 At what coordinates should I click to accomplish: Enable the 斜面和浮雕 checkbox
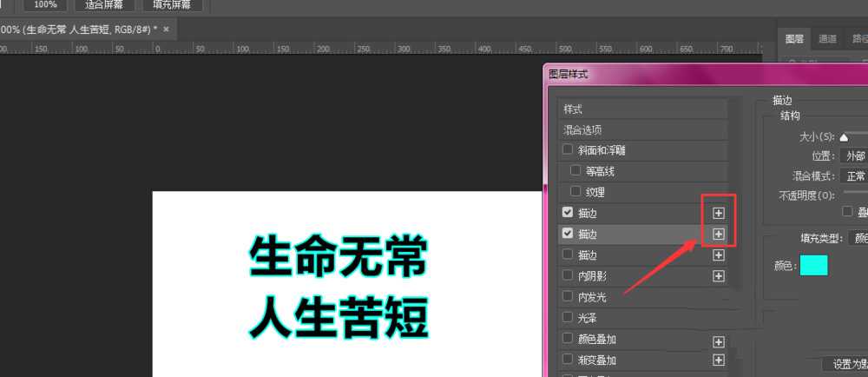click(568, 150)
